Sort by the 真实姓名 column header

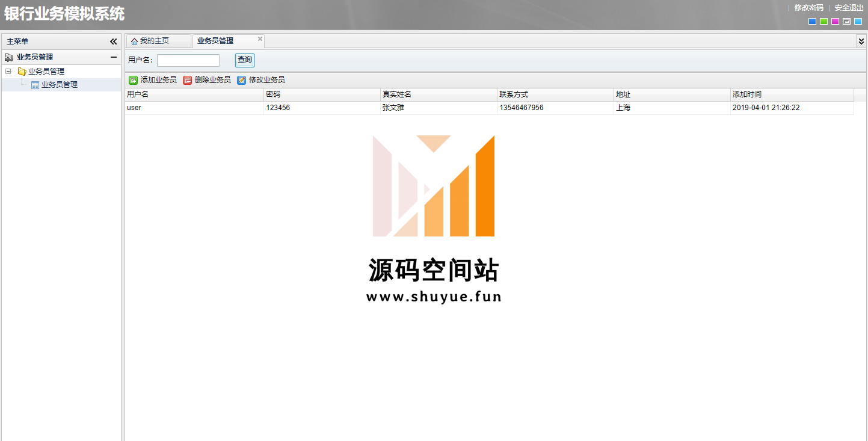pyautogui.click(x=439, y=95)
